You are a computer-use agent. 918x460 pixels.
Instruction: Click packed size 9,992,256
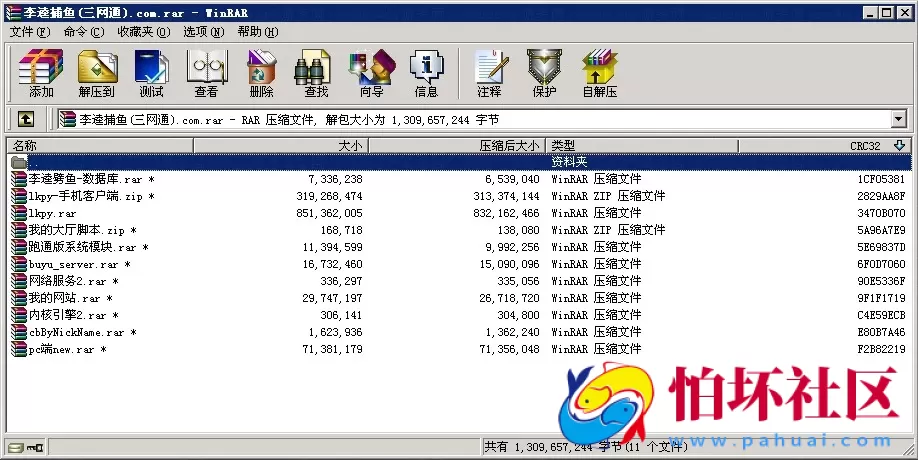[x=512, y=247]
